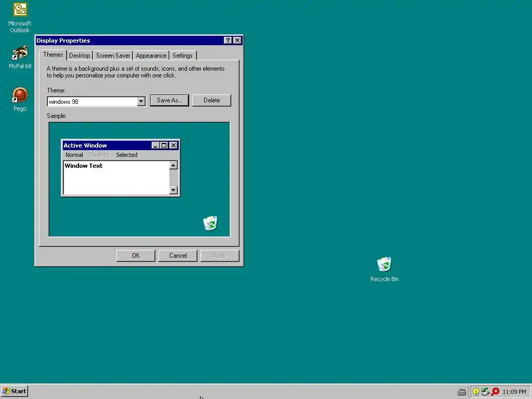The width and height of the screenshot is (532, 399).
Task: Switch to the Desktop tab
Action: click(79, 56)
